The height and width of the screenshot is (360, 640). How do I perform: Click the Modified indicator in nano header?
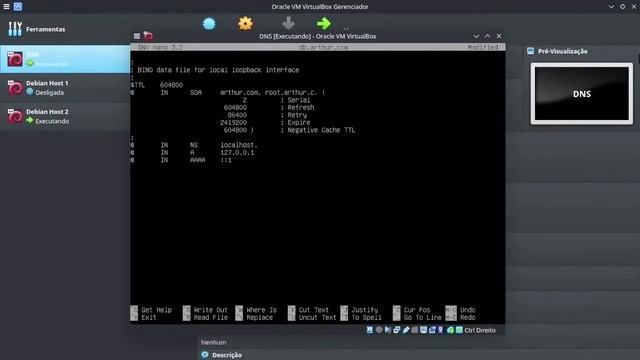coord(483,47)
